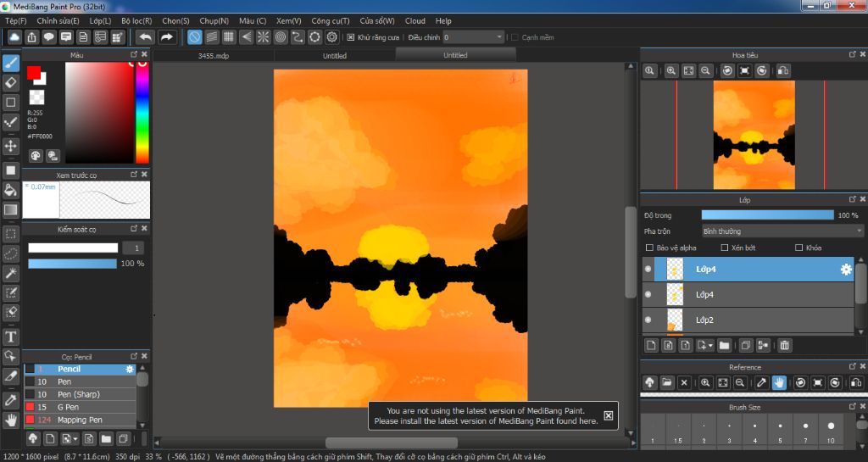Select the Eyedropper tool in left toolbar
Viewport: 868px width, 462px height.
click(10, 400)
